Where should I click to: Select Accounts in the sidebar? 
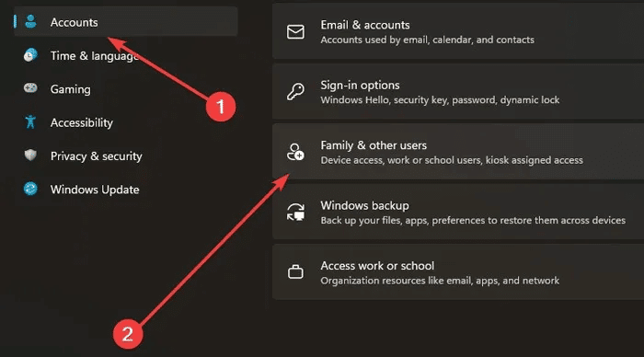click(126, 22)
